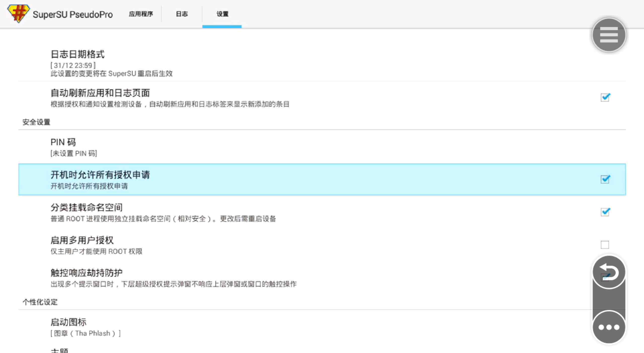Click the [31/12 23:59] date value
Screen dimensions: 644x353
73,66
